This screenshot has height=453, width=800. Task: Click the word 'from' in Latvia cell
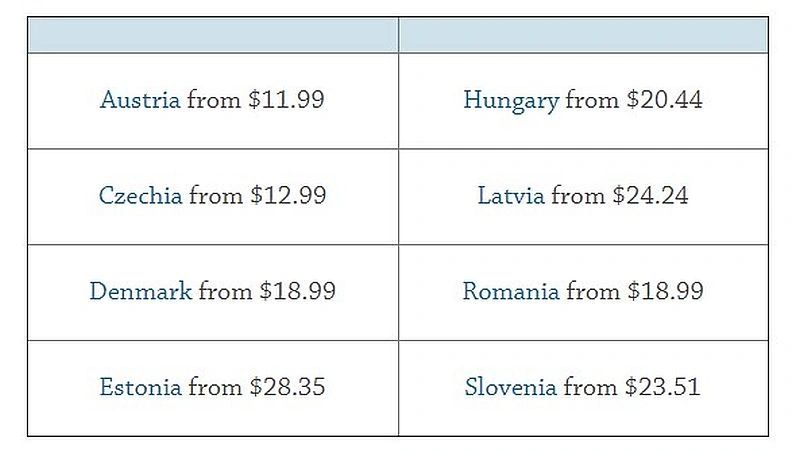[x=578, y=195]
